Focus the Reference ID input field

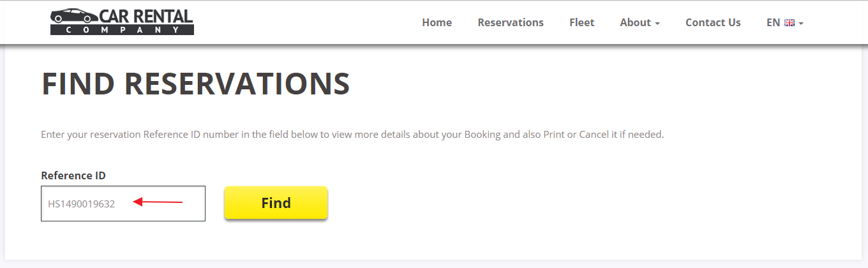click(123, 204)
